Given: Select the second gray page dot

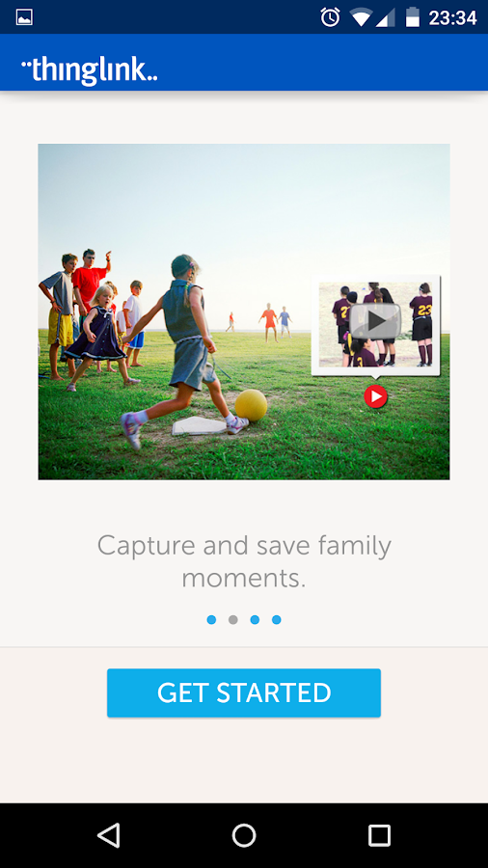Looking at the screenshot, I should click(233, 619).
